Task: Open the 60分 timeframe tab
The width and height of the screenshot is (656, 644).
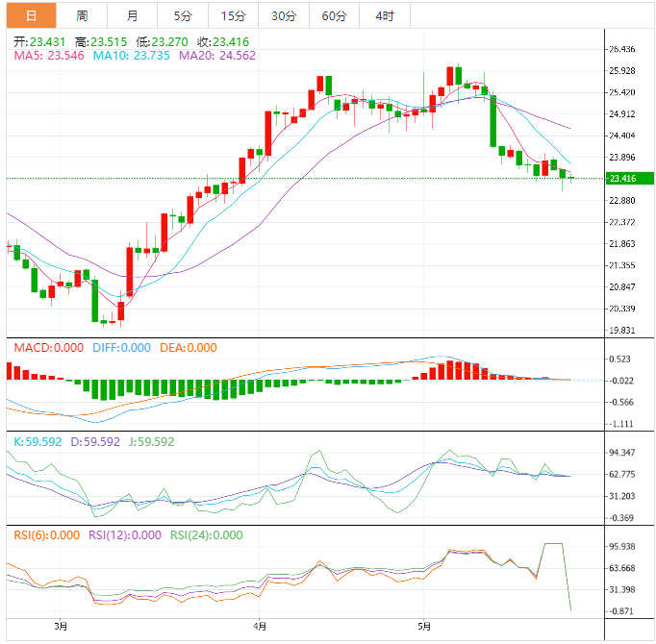Action: [335, 16]
